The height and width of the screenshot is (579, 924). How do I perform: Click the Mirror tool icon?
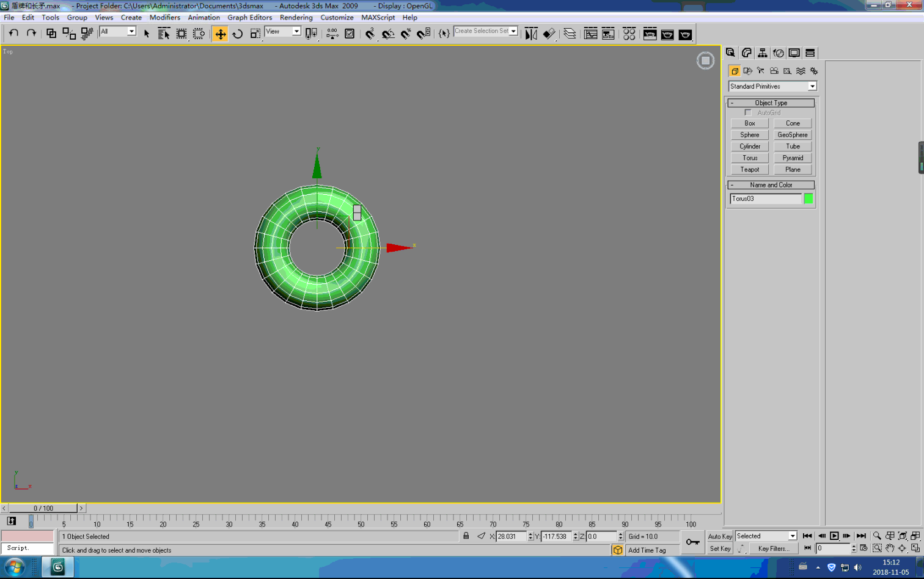click(x=531, y=34)
